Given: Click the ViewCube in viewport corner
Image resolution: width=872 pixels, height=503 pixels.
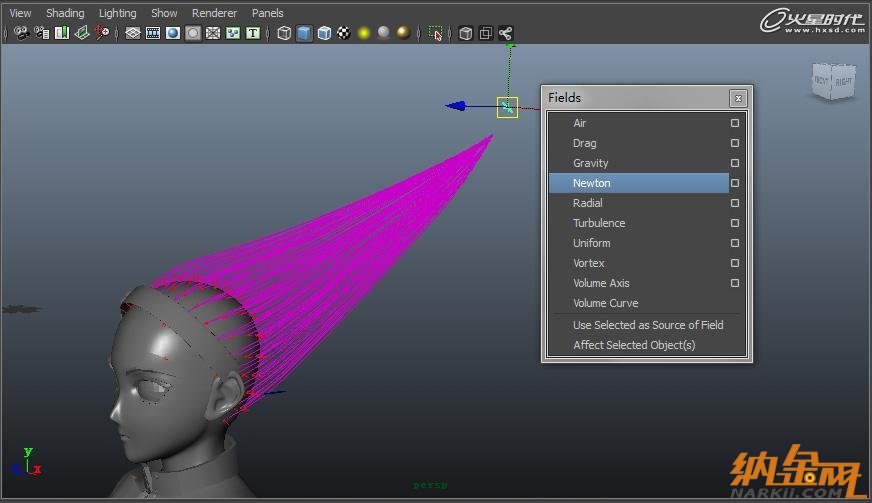Looking at the screenshot, I should [834, 81].
